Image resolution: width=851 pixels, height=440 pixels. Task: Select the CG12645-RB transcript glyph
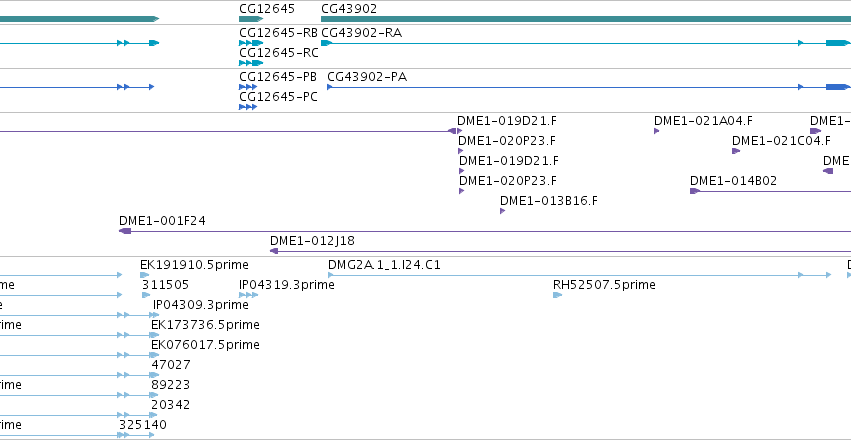[x=251, y=43]
